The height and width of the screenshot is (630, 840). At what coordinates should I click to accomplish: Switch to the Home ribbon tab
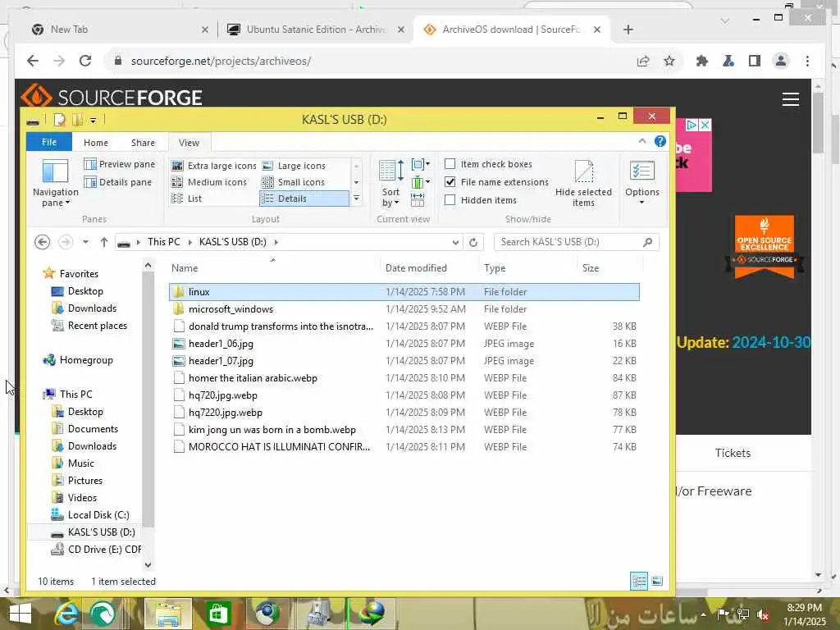click(x=96, y=143)
